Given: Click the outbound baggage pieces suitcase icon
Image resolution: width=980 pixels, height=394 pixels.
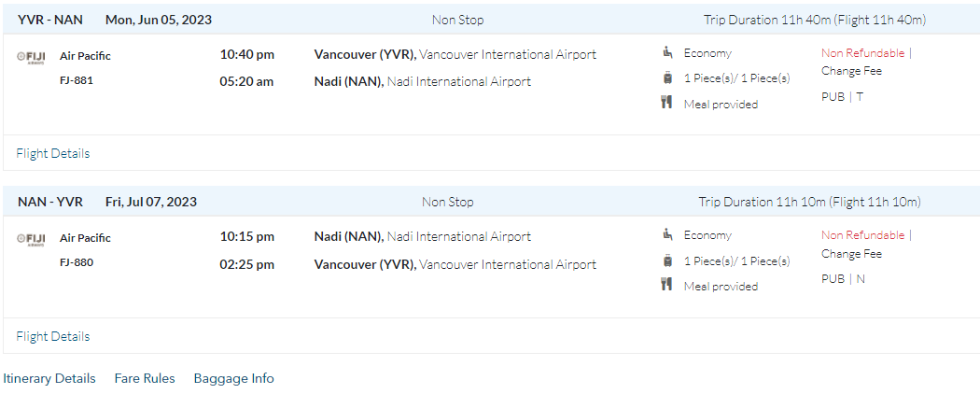Looking at the screenshot, I should click(667, 78).
